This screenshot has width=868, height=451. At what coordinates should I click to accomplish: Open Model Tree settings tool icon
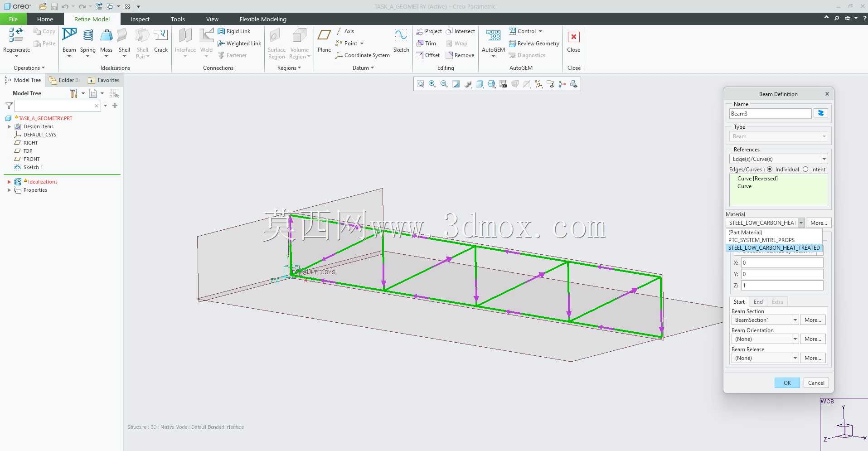[x=73, y=93]
